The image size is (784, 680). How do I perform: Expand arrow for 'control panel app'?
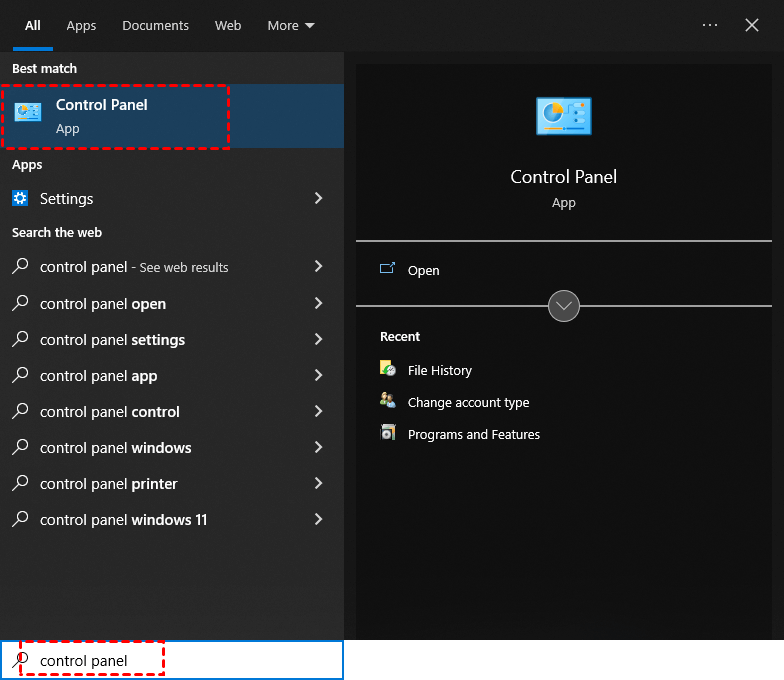pos(318,375)
